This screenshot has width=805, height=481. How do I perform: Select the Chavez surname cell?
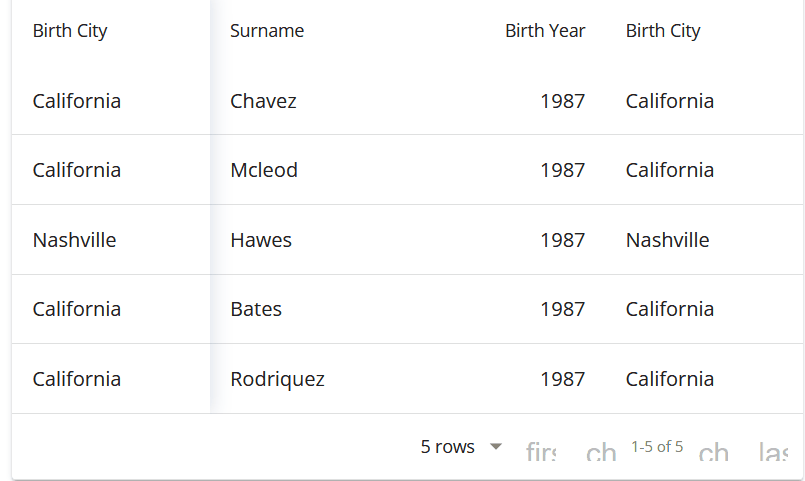(263, 101)
